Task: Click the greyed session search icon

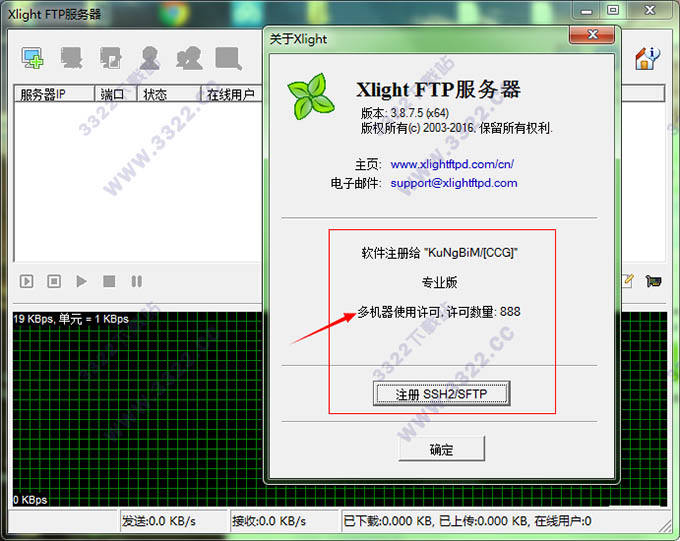Action: click(229, 59)
